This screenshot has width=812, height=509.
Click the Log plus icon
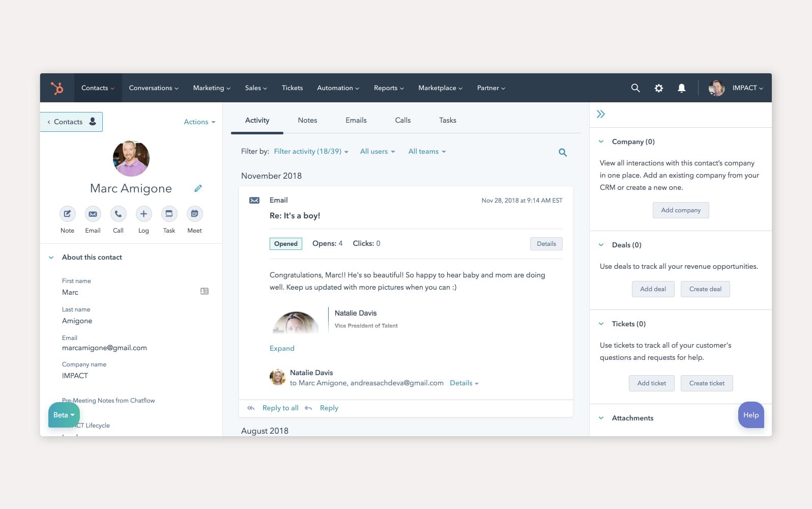pyautogui.click(x=143, y=214)
